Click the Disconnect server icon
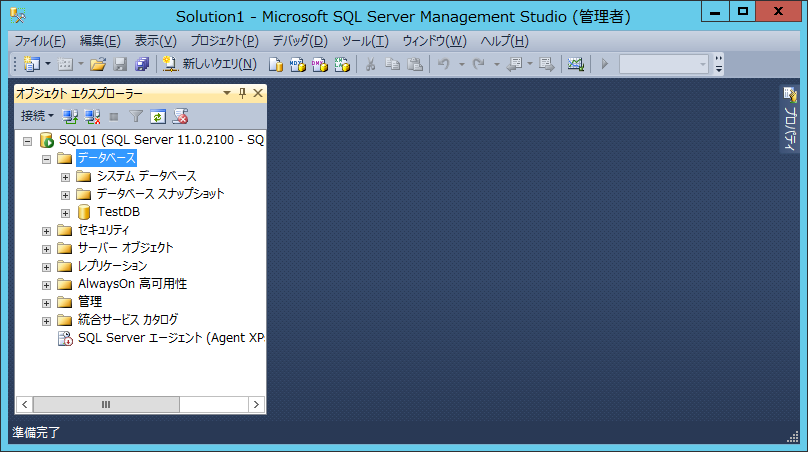The width and height of the screenshot is (808, 452). (x=92, y=116)
